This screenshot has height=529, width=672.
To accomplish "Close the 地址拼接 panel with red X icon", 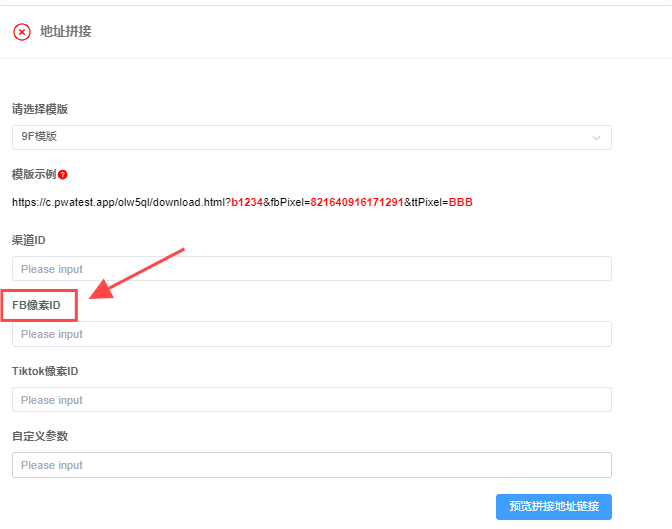I will tap(22, 32).
